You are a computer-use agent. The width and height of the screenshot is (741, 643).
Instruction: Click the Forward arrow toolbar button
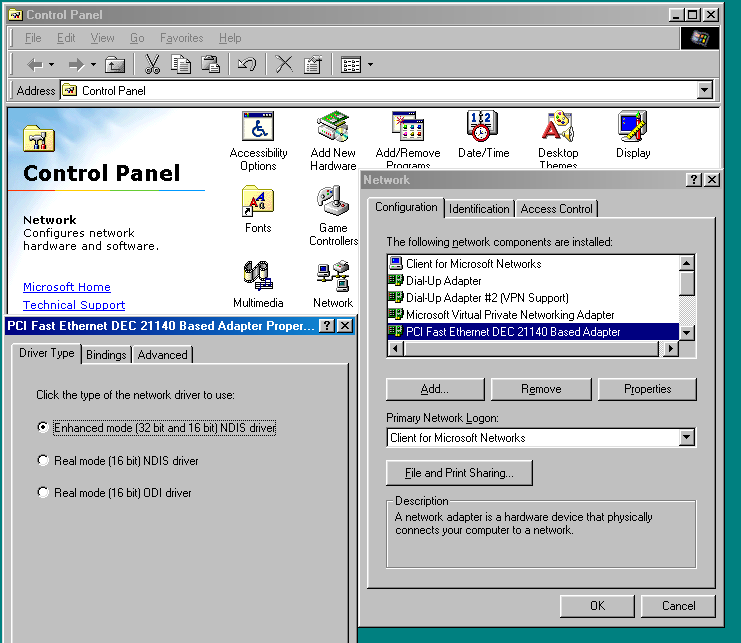coord(76,65)
